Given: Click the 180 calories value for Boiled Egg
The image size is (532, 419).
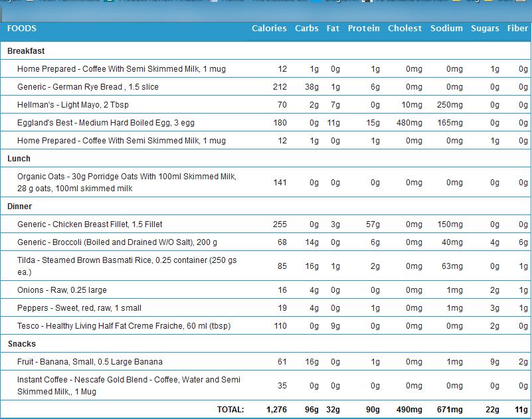Looking at the screenshot, I should point(280,123).
